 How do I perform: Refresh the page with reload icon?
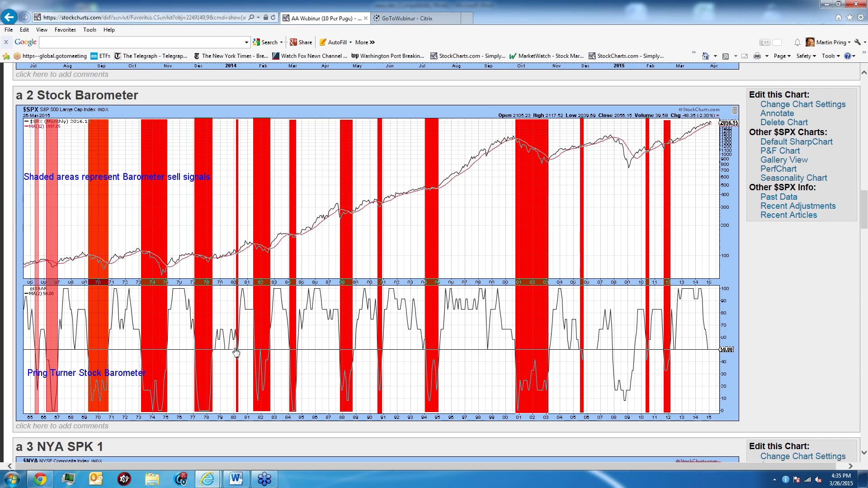pos(273,18)
